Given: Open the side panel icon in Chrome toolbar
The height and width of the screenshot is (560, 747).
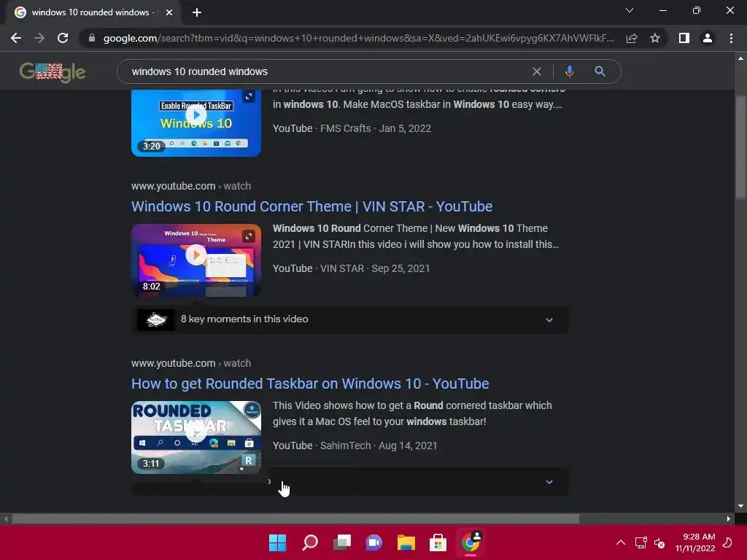Looking at the screenshot, I should [684, 38].
